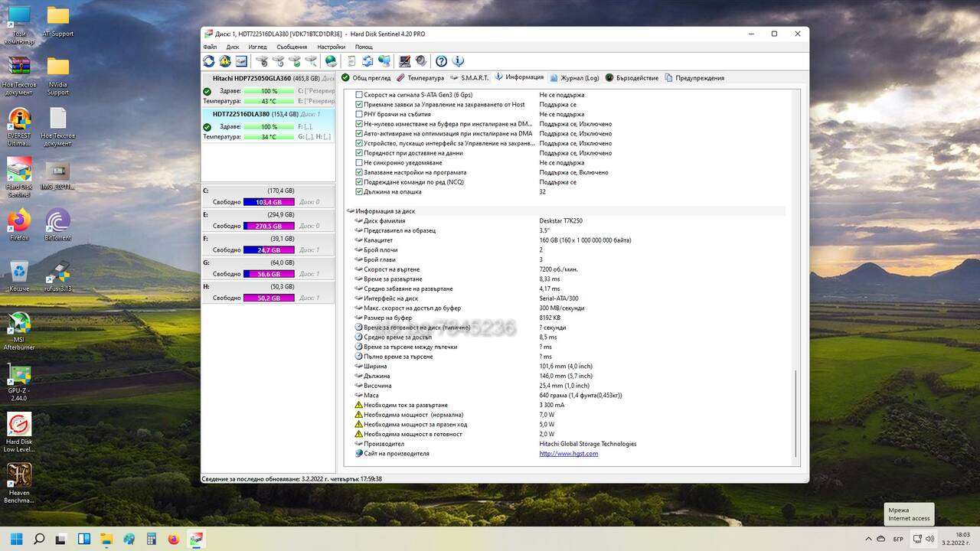Open the Recycle Bin on desktop

point(19,275)
